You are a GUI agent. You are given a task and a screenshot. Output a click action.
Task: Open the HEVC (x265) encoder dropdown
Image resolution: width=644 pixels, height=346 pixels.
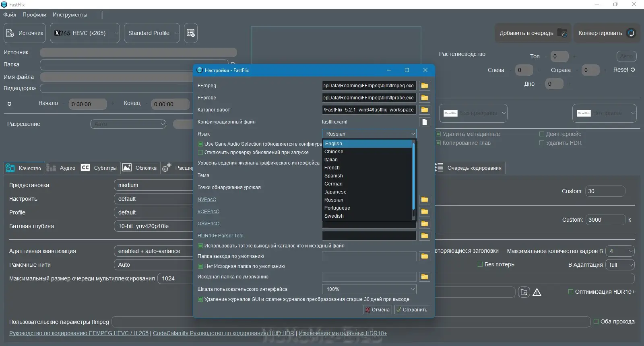tap(85, 33)
